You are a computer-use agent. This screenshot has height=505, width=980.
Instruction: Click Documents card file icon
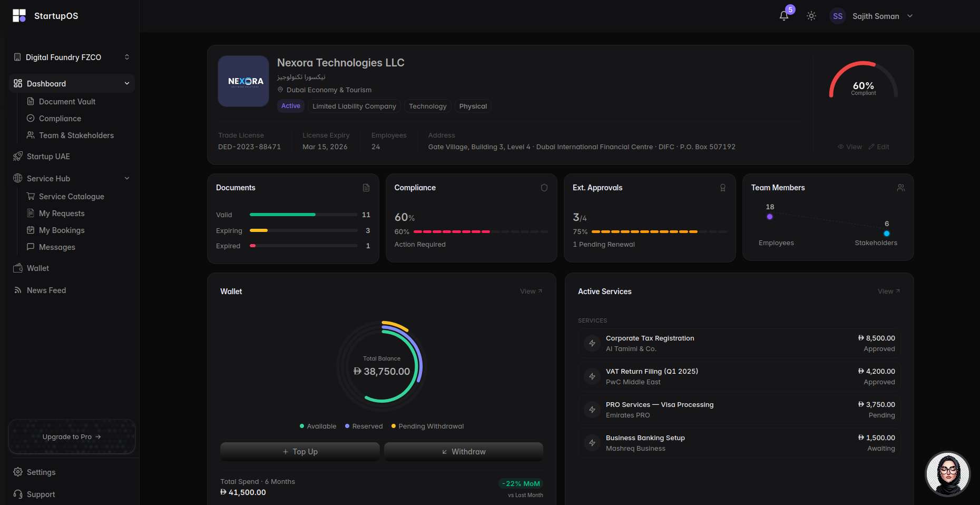(366, 188)
